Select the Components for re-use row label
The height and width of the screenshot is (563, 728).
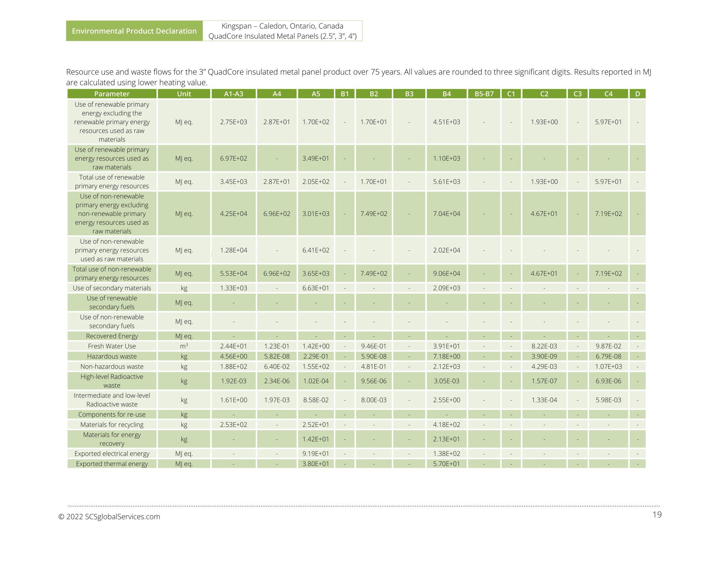[x=112, y=414]
